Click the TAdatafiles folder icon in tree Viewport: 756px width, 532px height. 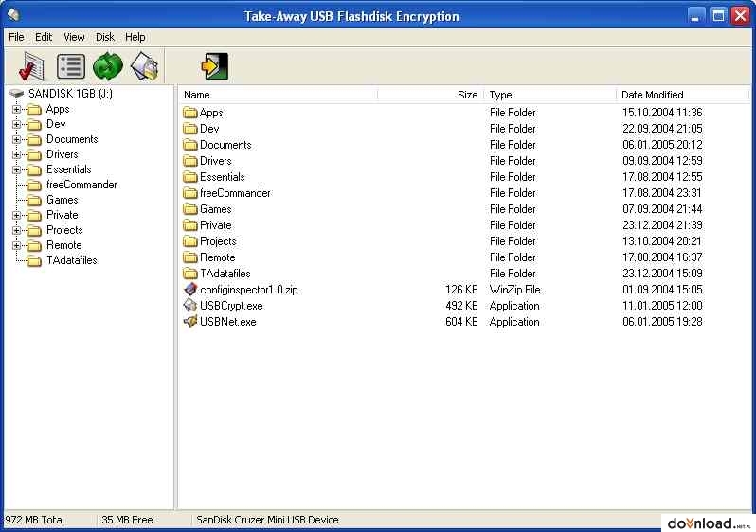pos(34,260)
